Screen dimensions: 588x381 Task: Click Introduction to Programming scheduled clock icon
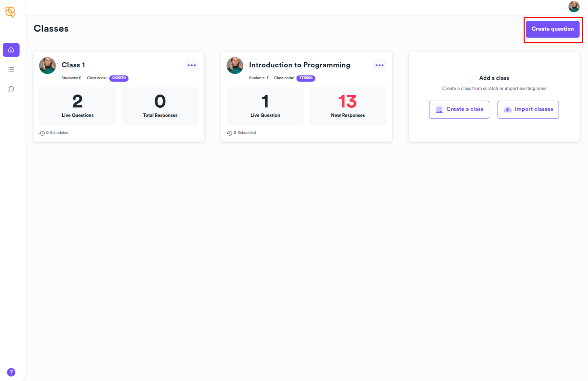pos(229,133)
